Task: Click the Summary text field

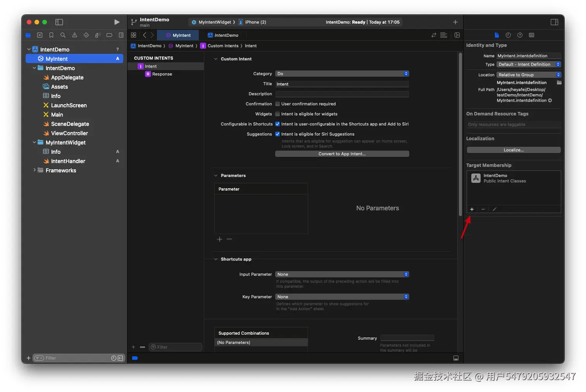Action: [407, 338]
